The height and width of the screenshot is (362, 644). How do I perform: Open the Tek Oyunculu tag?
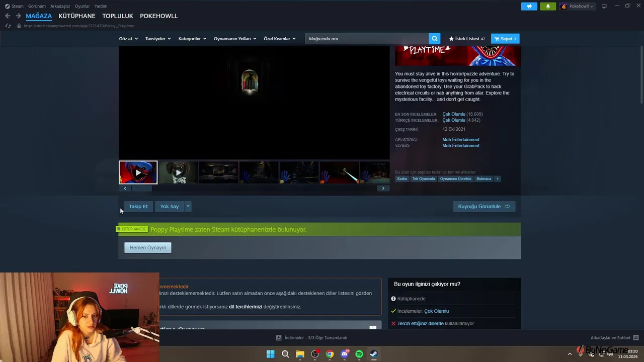click(x=423, y=179)
